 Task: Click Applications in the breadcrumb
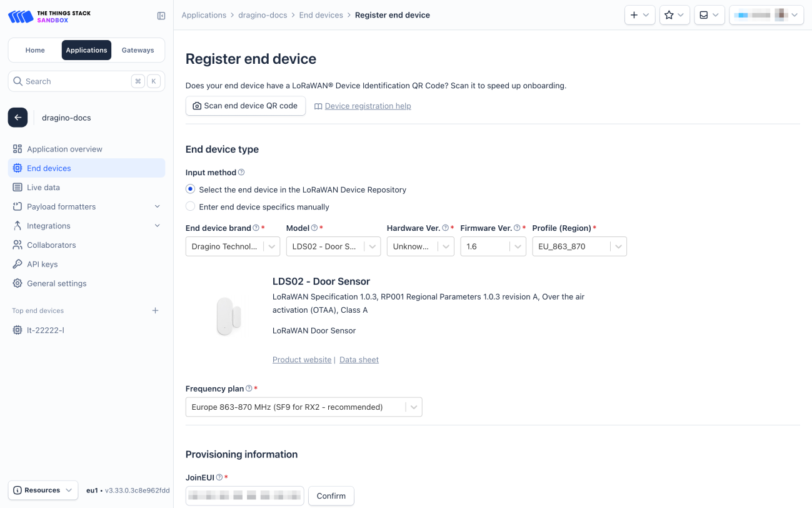pyautogui.click(x=204, y=15)
